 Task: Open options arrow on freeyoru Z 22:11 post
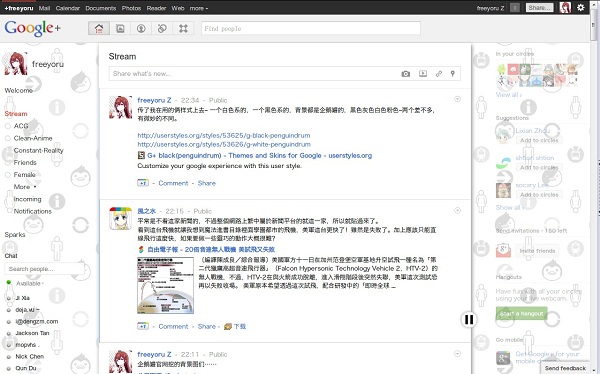[x=457, y=354]
